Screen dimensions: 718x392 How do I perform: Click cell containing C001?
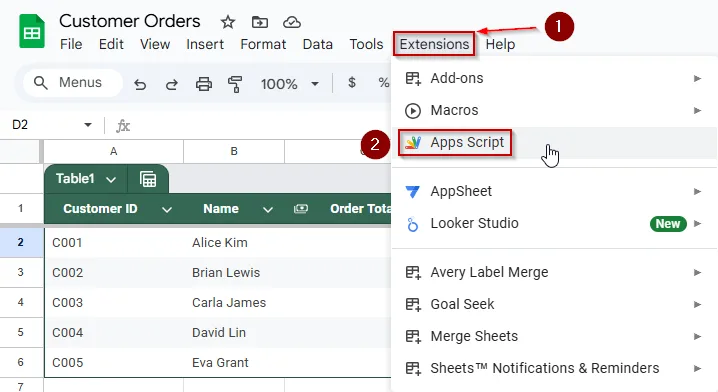click(114, 242)
